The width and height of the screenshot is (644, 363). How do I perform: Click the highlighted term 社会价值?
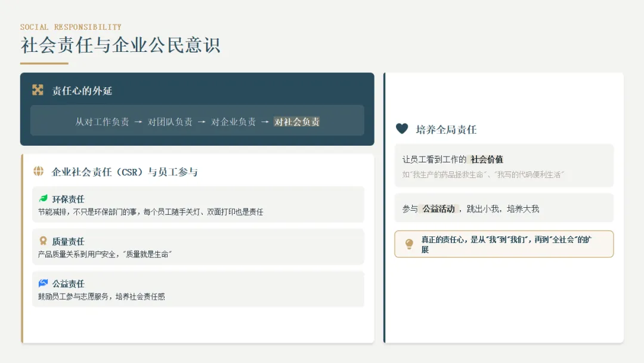click(487, 159)
